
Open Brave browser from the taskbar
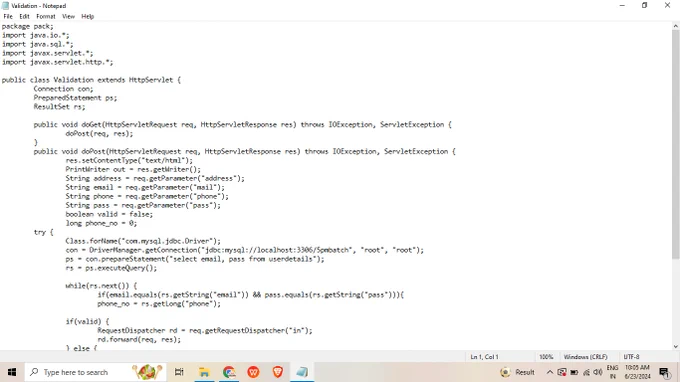(278, 372)
